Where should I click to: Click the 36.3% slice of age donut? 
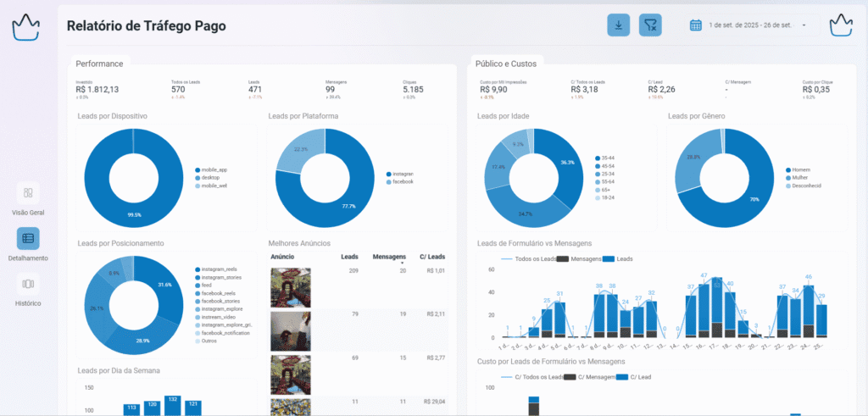pos(567,163)
